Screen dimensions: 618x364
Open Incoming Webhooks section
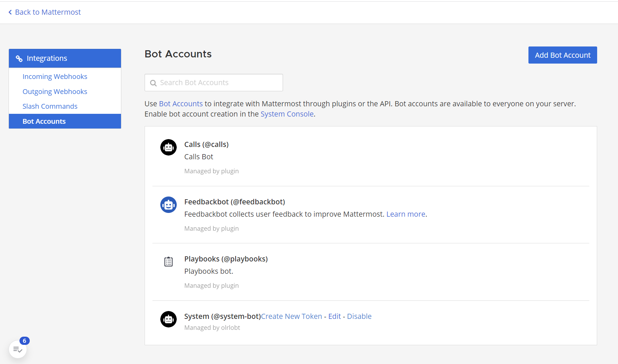point(55,77)
